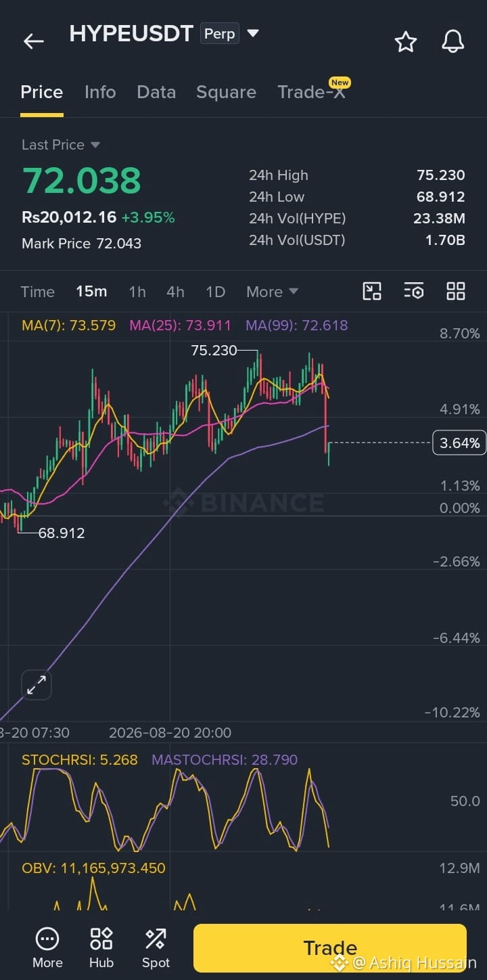Open the Square tab
The image size is (487, 980).
tap(226, 93)
